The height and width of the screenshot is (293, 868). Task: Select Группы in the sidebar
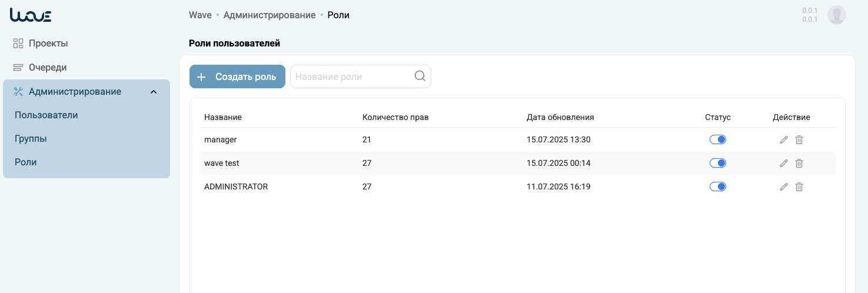[31, 139]
